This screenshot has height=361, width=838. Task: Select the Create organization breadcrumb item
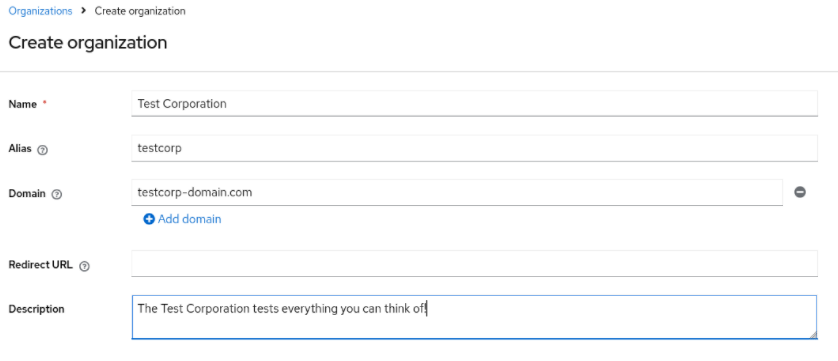click(x=140, y=11)
